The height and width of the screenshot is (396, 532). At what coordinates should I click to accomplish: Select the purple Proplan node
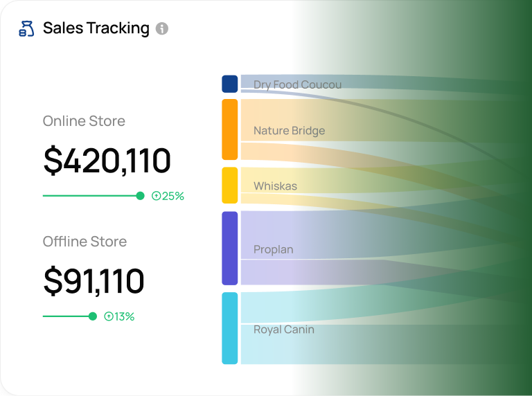pyautogui.click(x=230, y=248)
